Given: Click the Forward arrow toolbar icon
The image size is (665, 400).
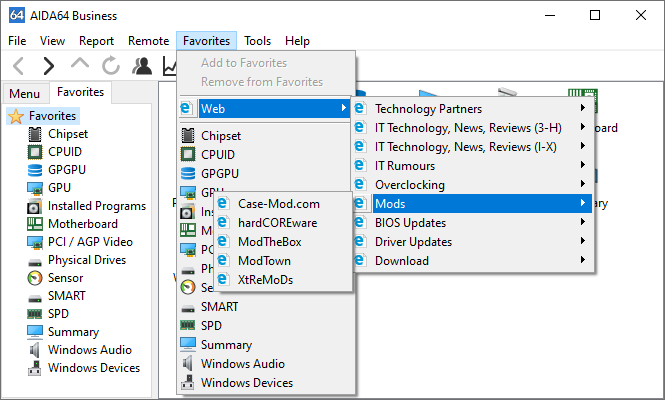Looking at the screenshot, I should (49, 66).
